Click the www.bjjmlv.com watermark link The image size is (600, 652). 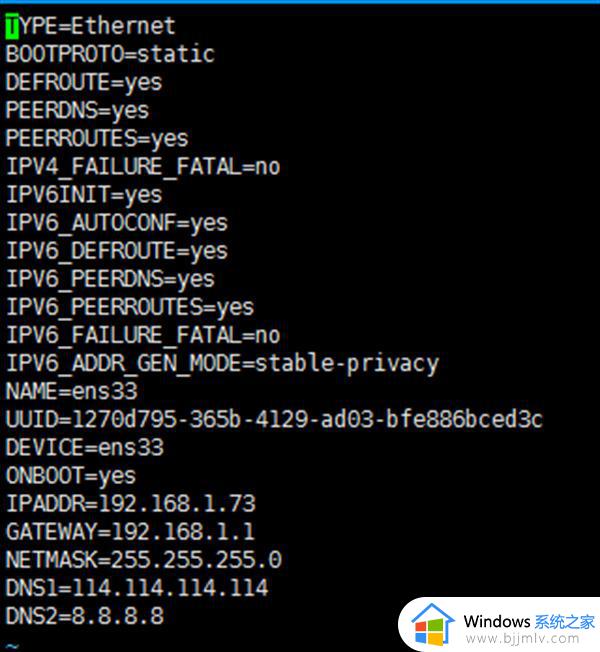(526, 637)
